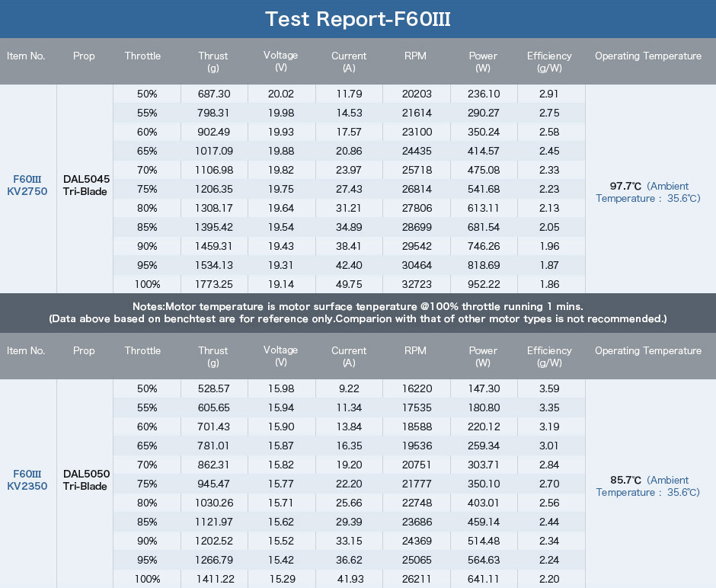Click the Test Report-F60III title

click(x=357, y=19)
